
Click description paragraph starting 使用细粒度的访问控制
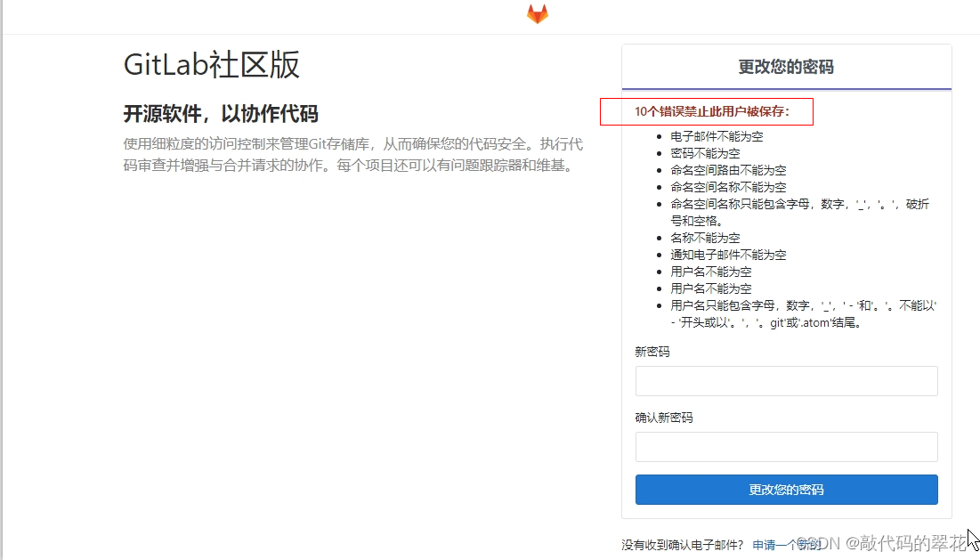pos(353,154)
